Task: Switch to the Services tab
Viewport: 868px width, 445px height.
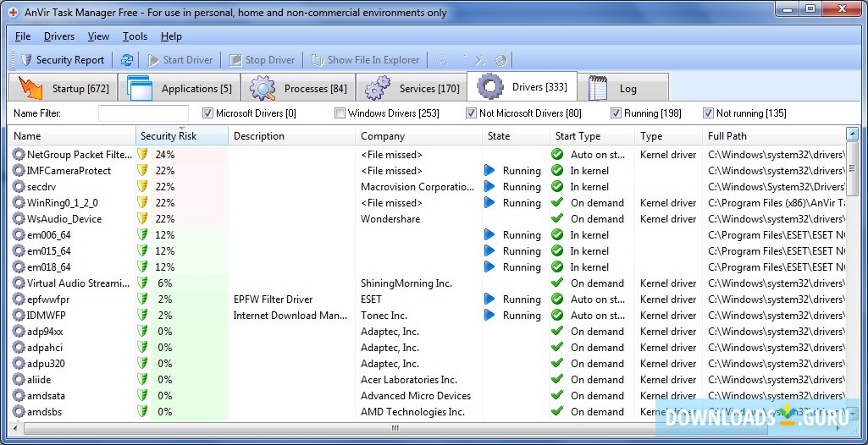Action: tap(412, 88)
